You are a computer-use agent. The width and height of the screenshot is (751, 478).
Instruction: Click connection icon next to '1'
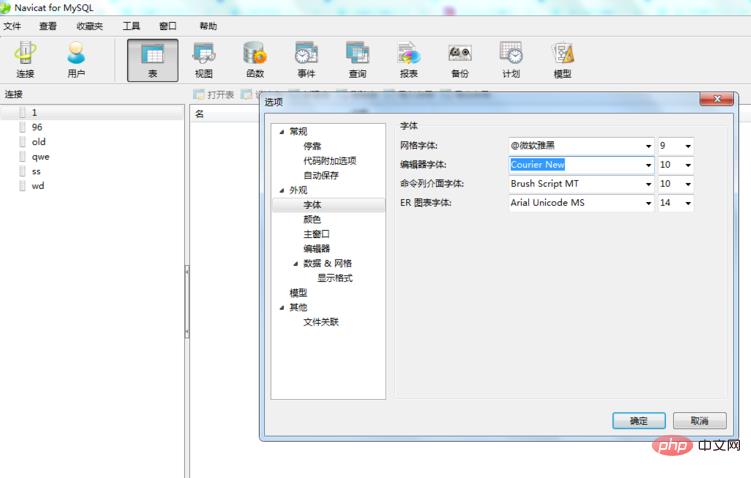pyautogui.click(x=22, y=113)
